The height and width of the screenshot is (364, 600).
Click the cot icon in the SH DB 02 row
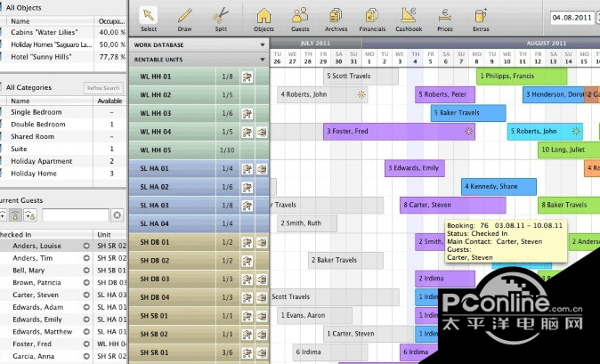(x=247, y=261)
